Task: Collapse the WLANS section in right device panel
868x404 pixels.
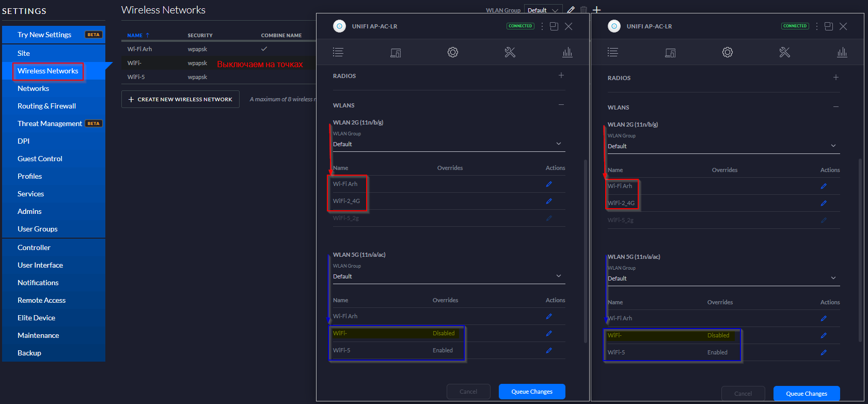Action: (x=835, y=107)
